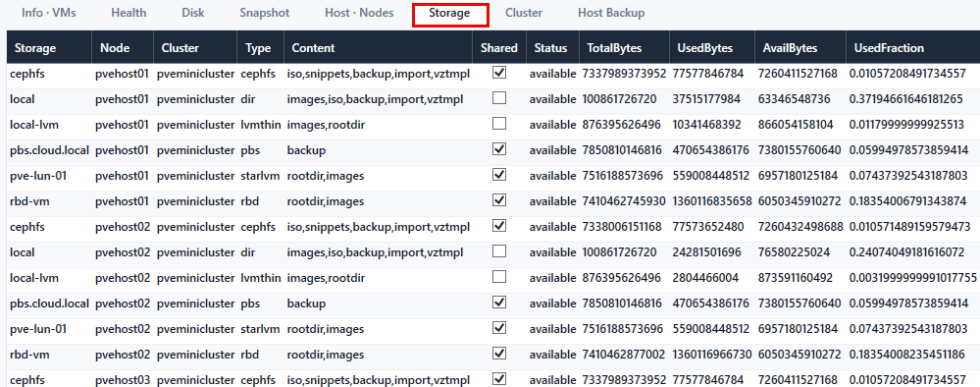Click AvailBytes value 866054158104

[x=796, y=125]
